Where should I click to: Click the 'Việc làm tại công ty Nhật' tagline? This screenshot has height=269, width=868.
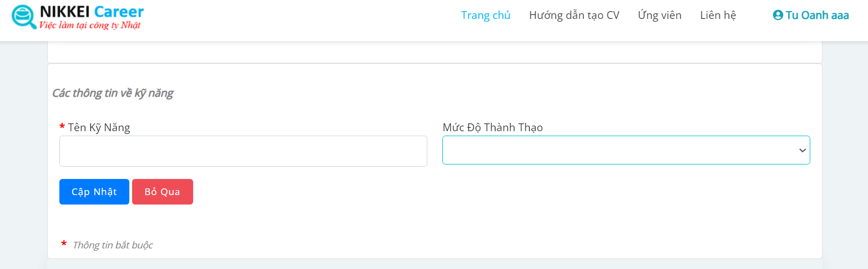(89, 25)
